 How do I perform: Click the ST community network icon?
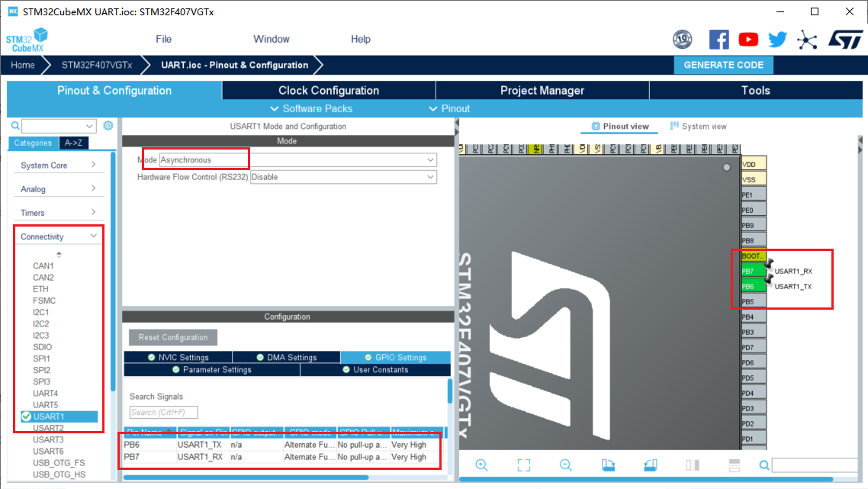pos(806,40)
